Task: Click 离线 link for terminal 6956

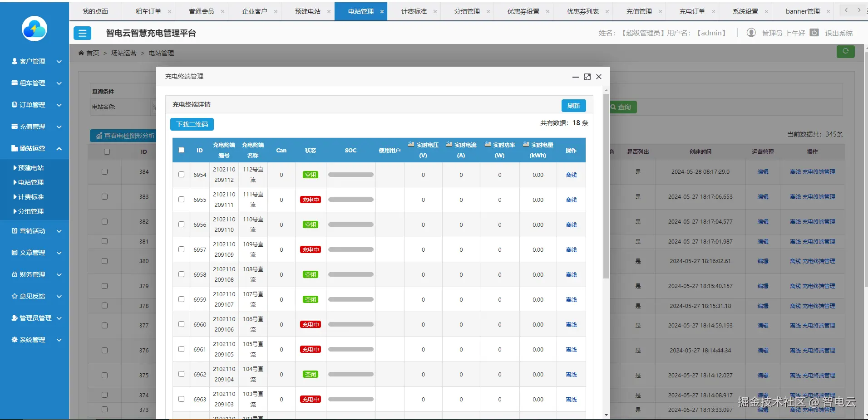Action: pyautogui.click(x=571, y=225)
